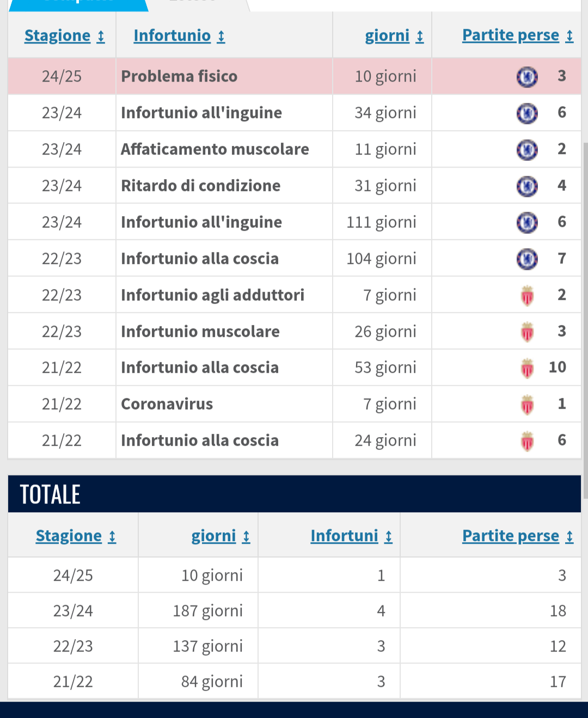Sort TOTALE table by Partite perse
Screen dimensions: 588x718
tap(518, 536)
